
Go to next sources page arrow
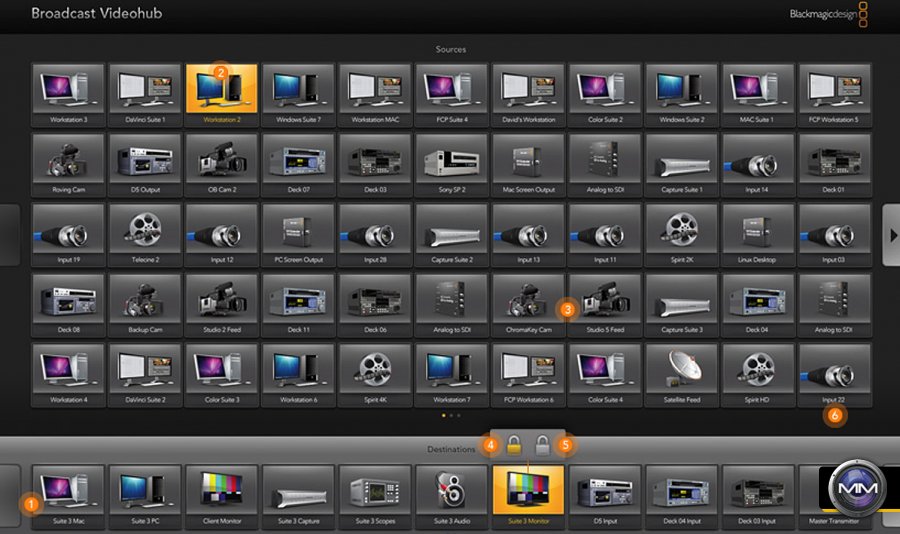[892, 235]
